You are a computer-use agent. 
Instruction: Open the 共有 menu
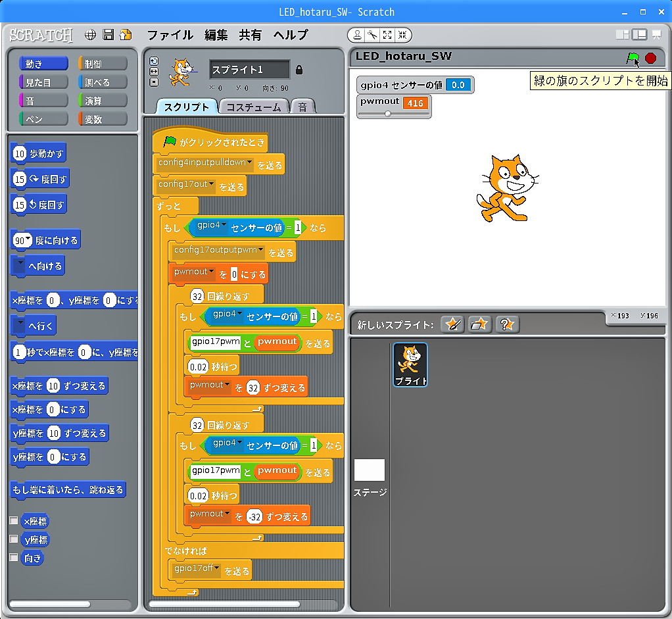[x=251, y=35]
